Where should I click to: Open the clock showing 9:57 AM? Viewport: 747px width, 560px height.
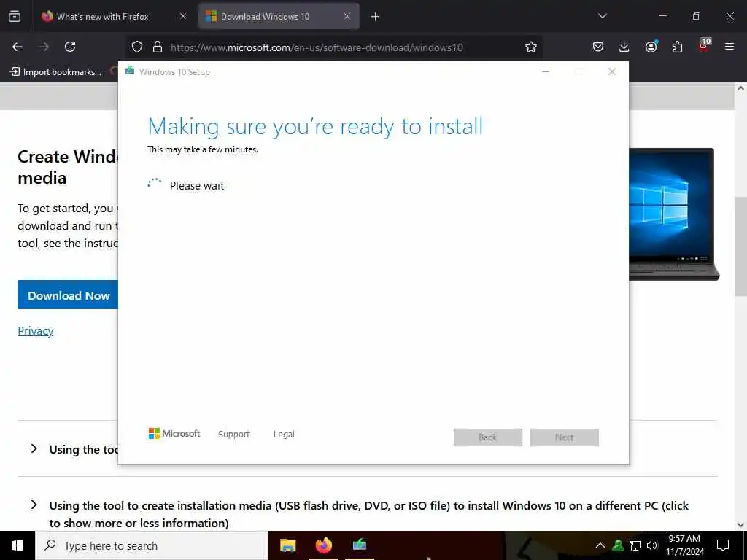[x=684, y=545]
